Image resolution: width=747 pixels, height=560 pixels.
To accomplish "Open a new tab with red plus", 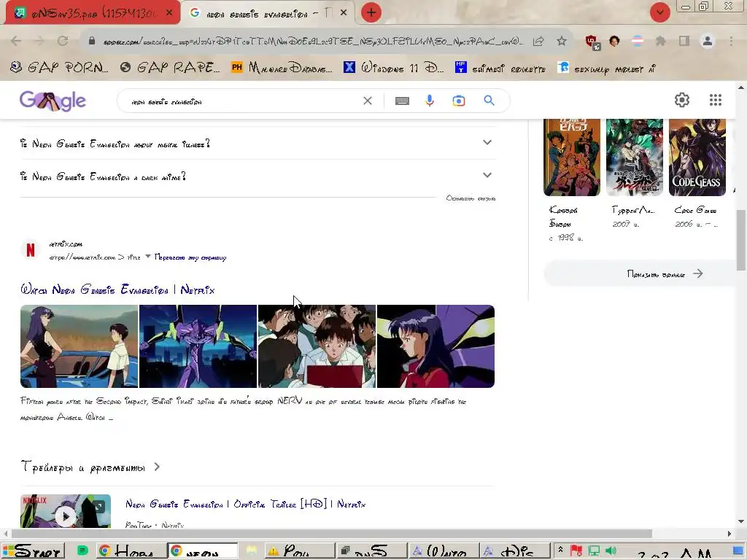I will pyautogui.click(x=371, y=12).
